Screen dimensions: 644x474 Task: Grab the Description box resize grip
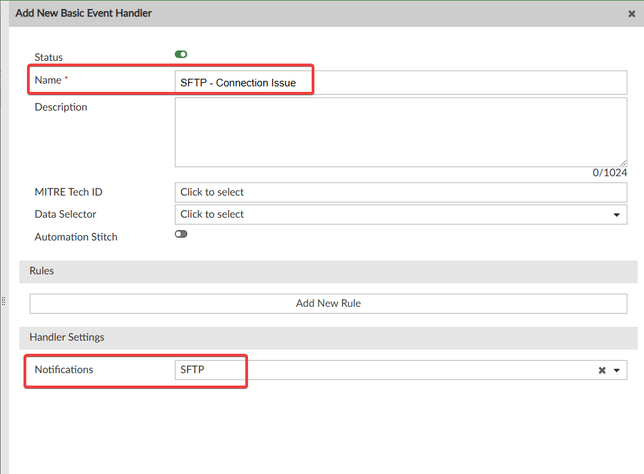(623, 163)
